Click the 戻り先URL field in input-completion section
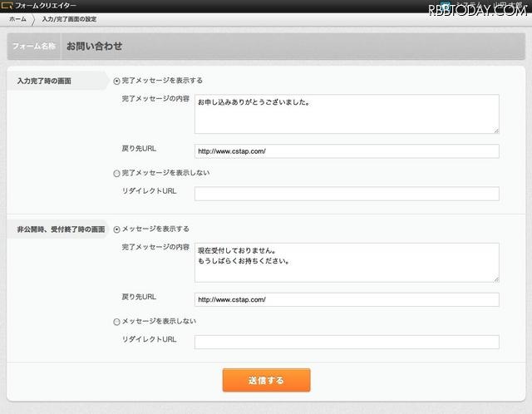 pyautogui.click(x=346, y=151)
